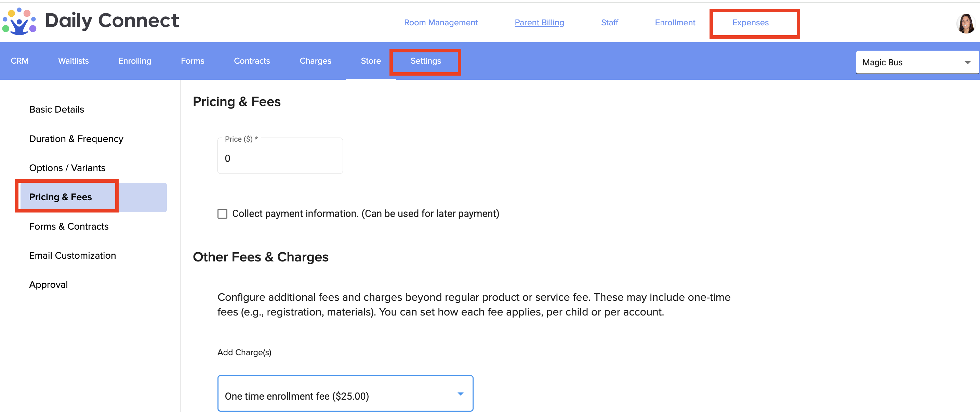
Task: Navigate to Expenses section
Action: pyautogui.click(x=750, y=23)
